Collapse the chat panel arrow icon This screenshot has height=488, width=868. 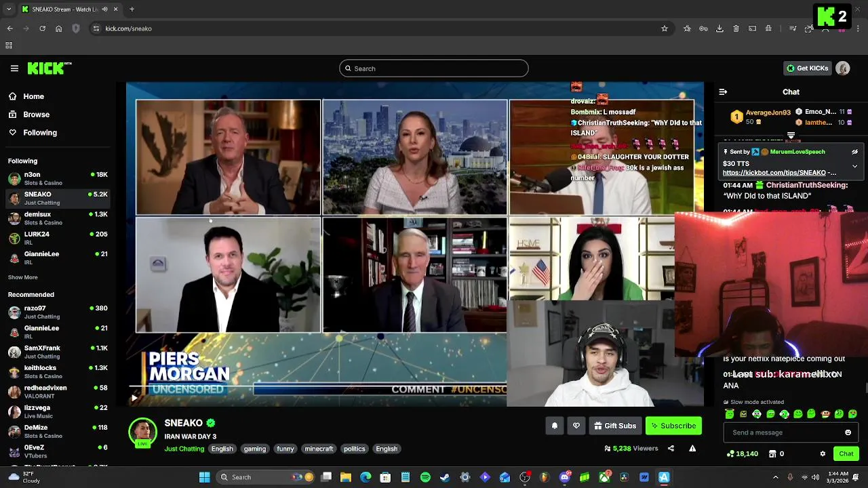click(723, 91)
